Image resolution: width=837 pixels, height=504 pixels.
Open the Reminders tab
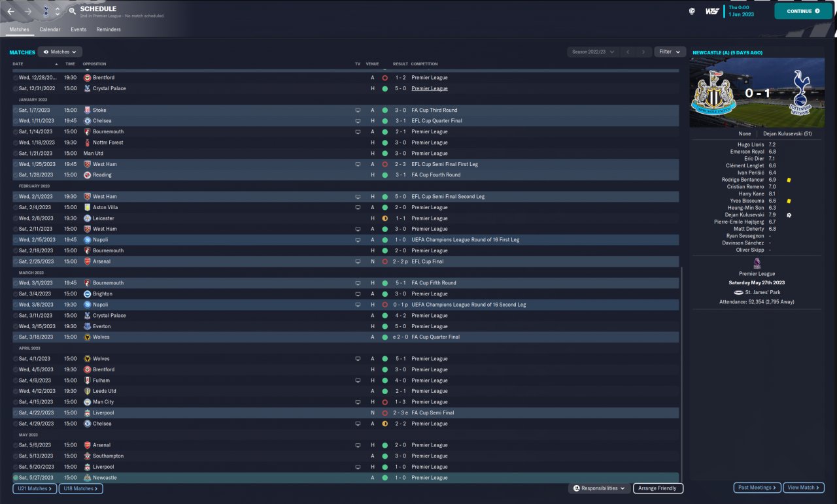pyautogui.click(x=109, y=29)
